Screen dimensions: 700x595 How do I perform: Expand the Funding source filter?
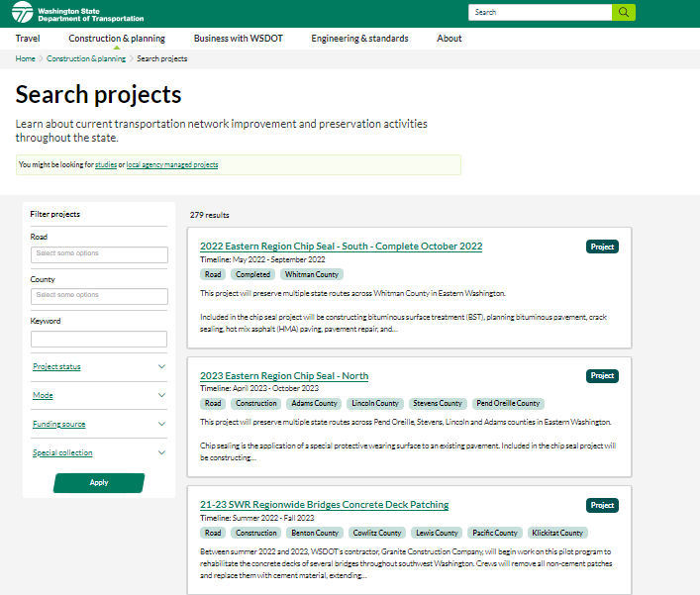[99, 425]
